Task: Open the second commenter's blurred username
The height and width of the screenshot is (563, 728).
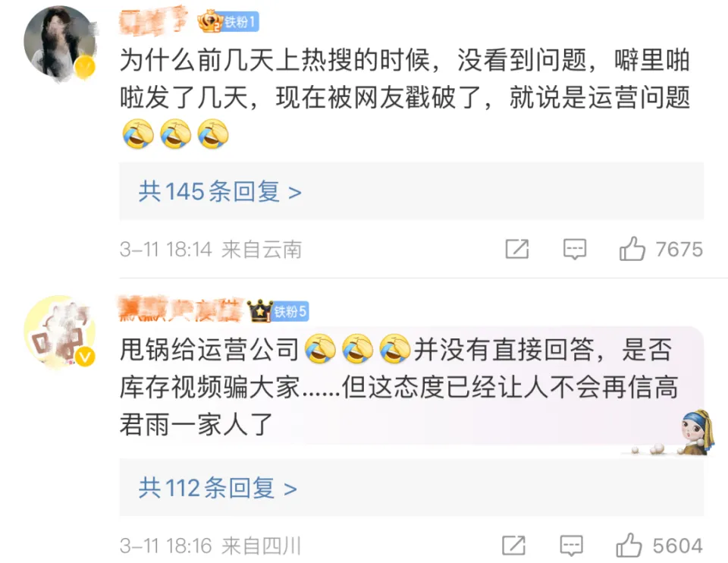Action: point(181,310)
